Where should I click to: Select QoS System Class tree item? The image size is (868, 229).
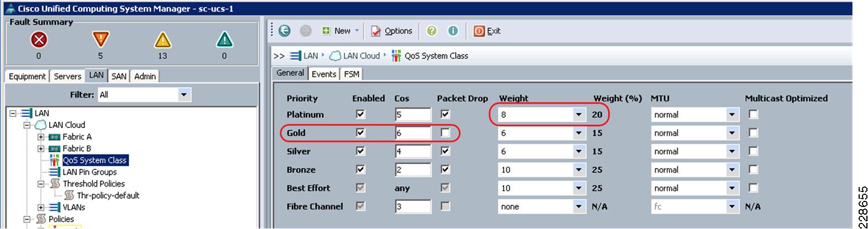click(95, 160)
